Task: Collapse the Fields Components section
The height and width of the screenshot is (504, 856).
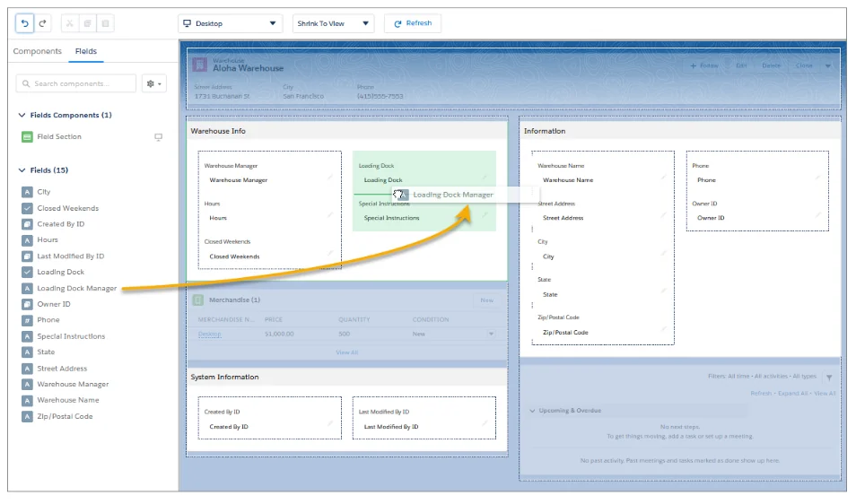Action: [22, 115]
